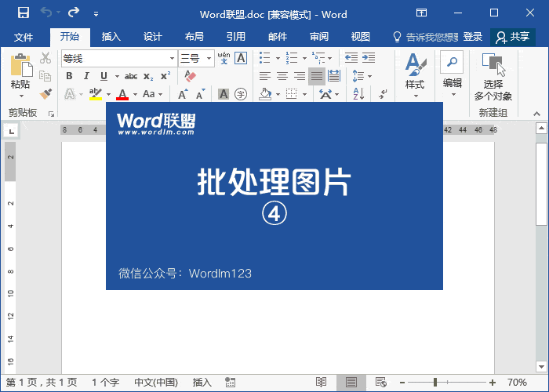This screenshot has height=392, width=549.
Task: Open the Change Case Aa menu
Action: (x=152, y=94)
